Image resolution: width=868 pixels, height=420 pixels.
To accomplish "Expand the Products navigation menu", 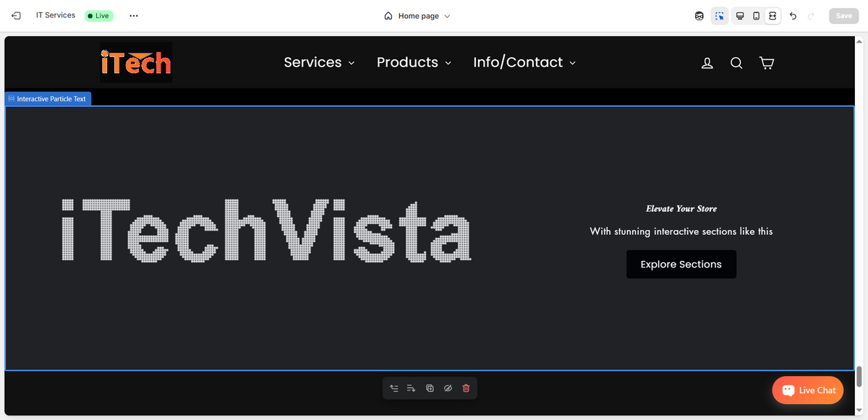I will tap(414, 62).
